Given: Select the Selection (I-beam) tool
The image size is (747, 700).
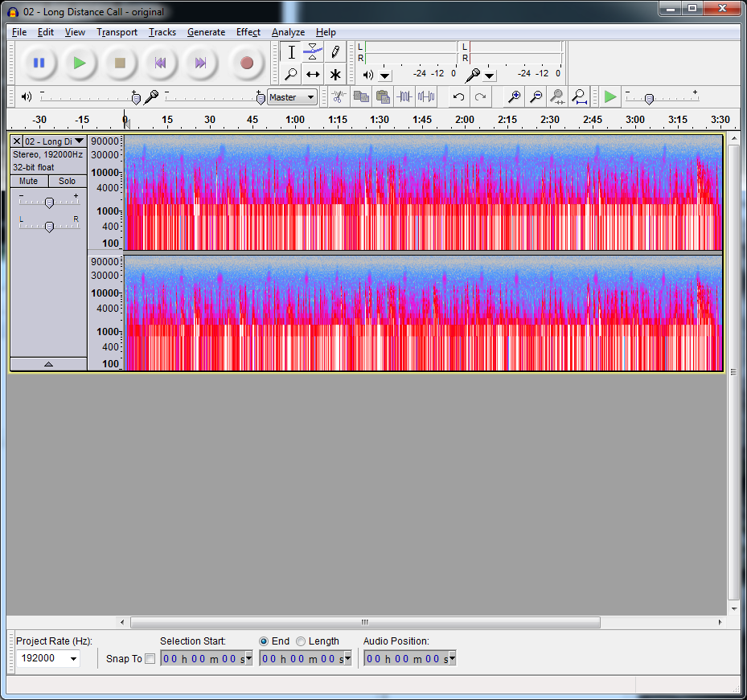Looking at the screenshot, I should (x=291, y=52).
